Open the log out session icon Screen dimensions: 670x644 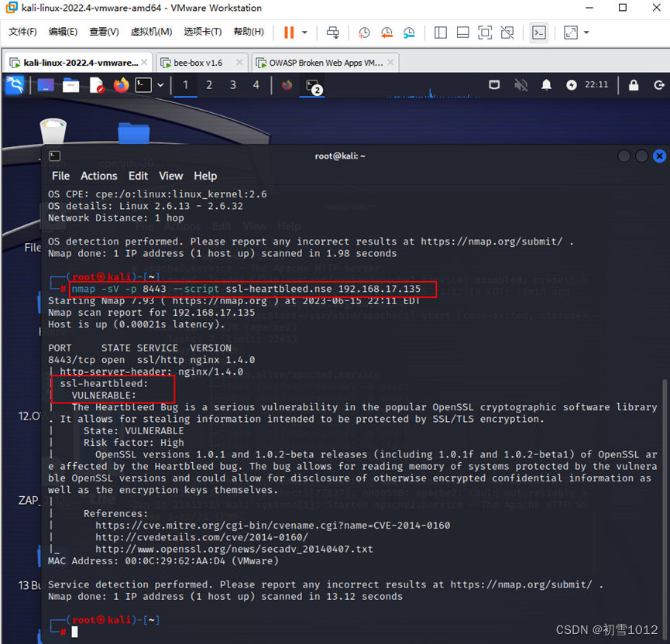tap(659, 85)
